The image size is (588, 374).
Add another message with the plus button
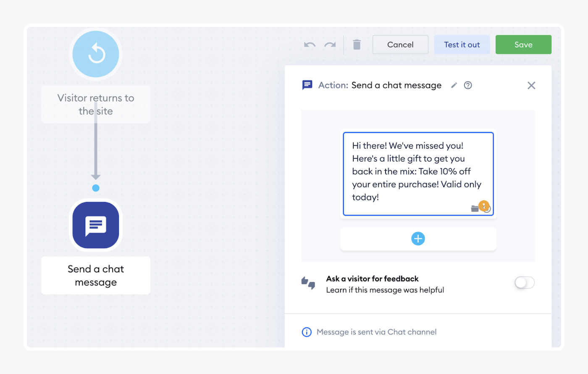coord(418,238)
